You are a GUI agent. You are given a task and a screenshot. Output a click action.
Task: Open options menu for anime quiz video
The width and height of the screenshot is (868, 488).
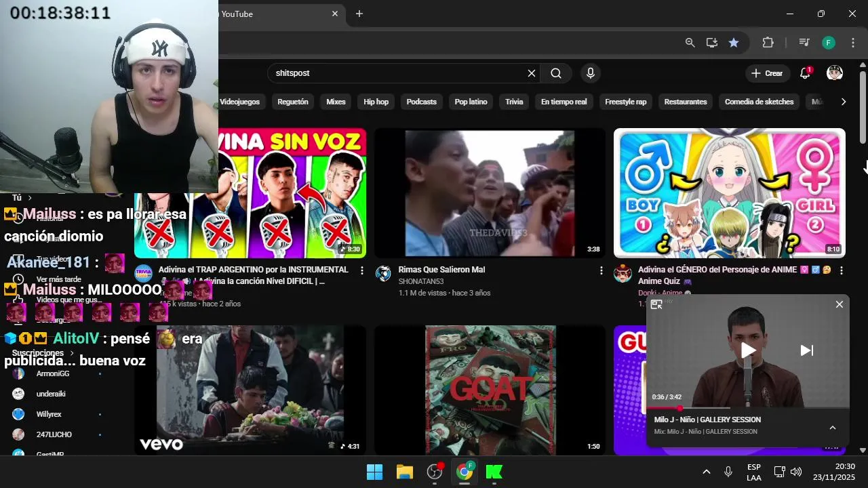841,270
